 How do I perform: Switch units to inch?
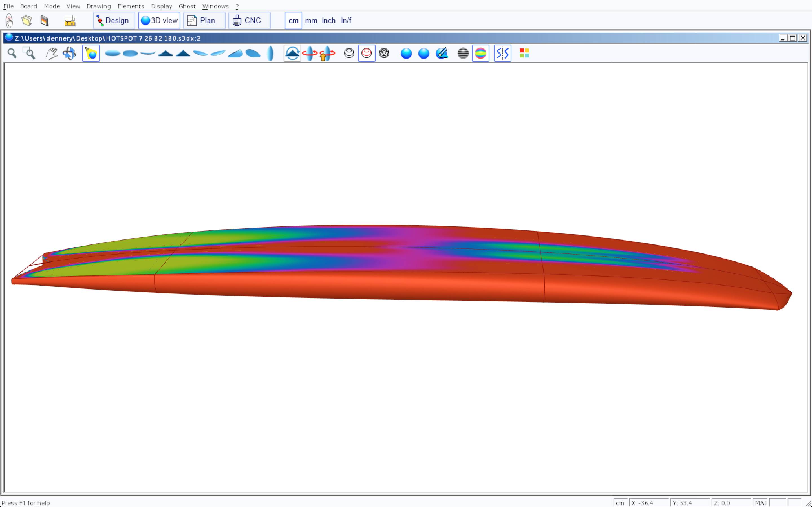coord(328,21)
